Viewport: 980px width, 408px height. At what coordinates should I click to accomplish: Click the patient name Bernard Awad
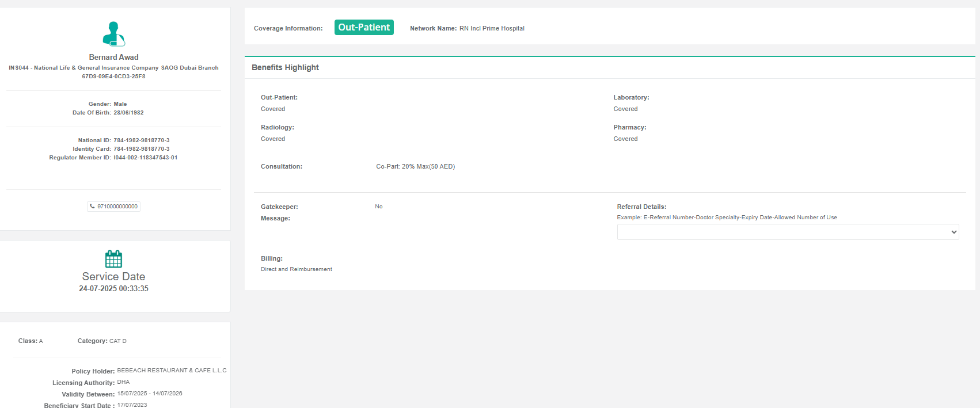coord(113,57)
